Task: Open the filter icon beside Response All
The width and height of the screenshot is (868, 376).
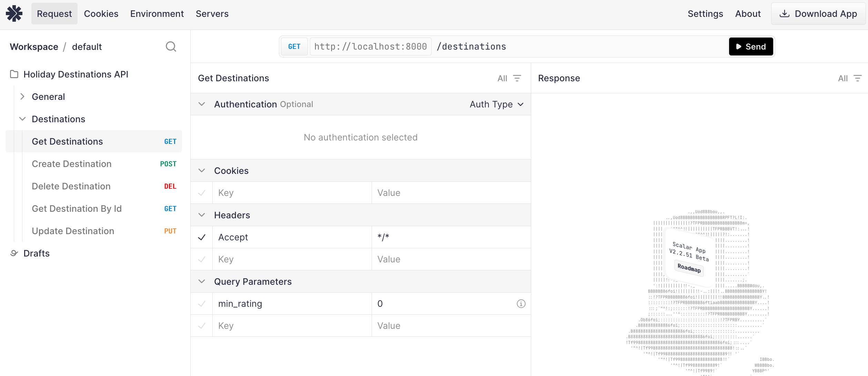Action: [x=858, y=78]
